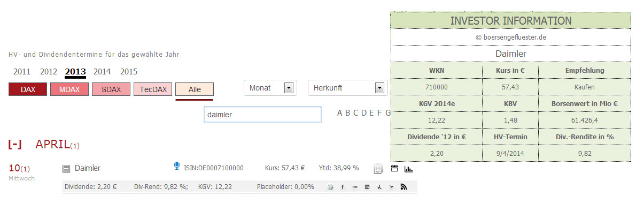Click the Daimler company name in list
The image size is (644, 219).
(88, 168)
